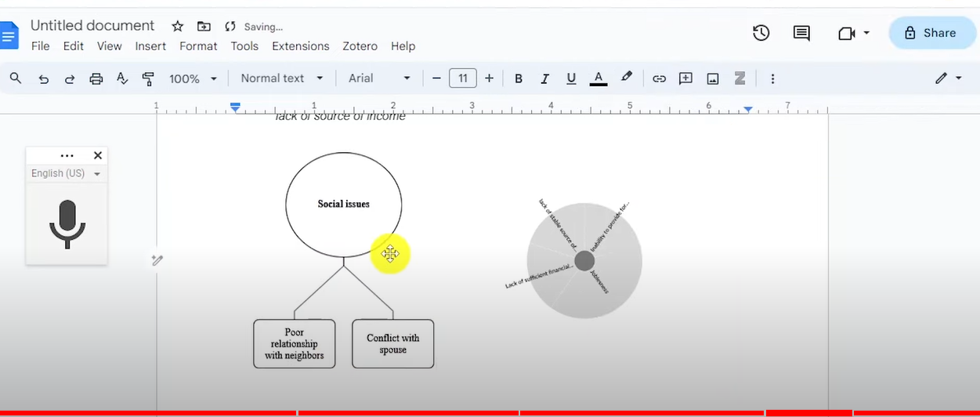980x417 pixels.
Task: Open the Normal text style dropdown
Action: pyautogui.click(x=282, y=78)
